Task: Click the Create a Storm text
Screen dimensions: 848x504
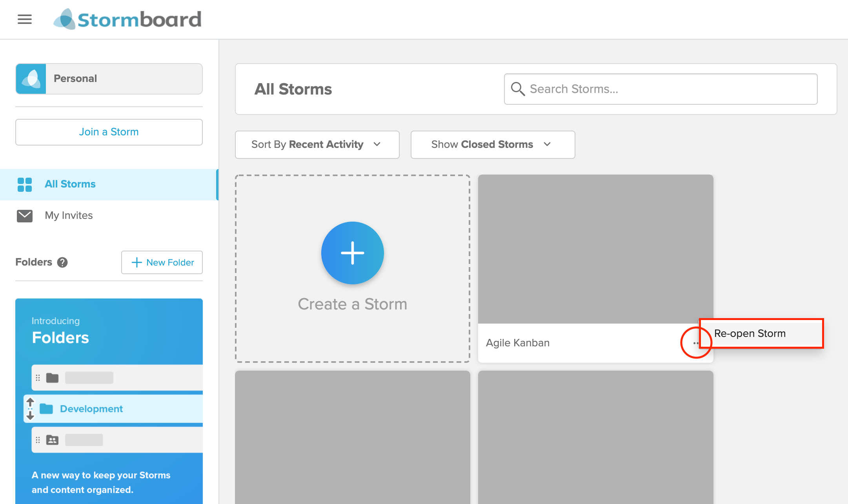Action: (x=353, y=304)
